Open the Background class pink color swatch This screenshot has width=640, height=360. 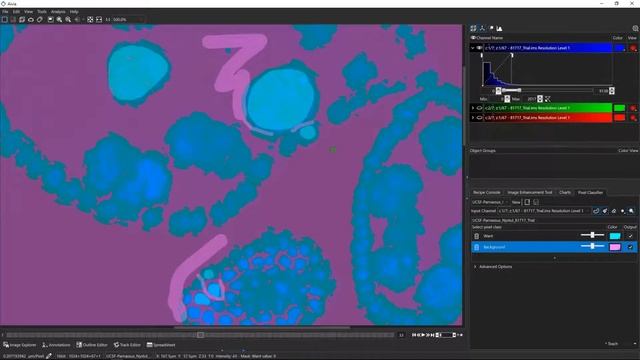(615, 247)
